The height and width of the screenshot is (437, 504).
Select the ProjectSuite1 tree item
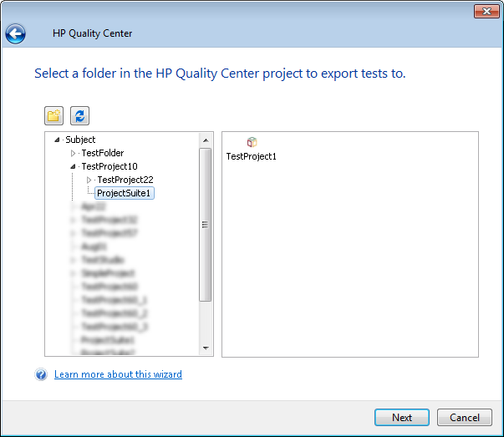(x=125, y=193)
